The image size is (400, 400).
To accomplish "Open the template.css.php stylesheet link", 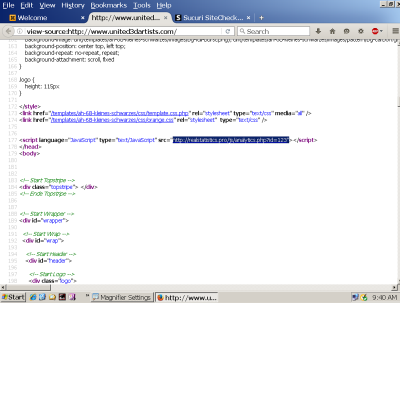I will [x=120, y=113].
